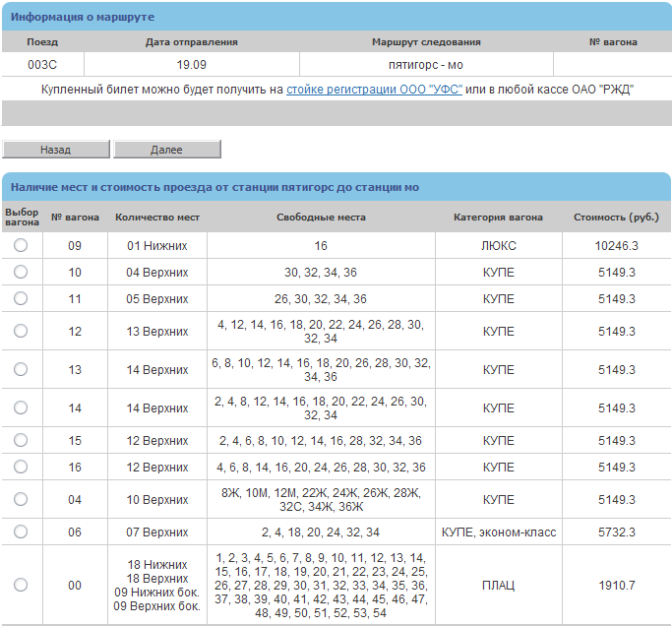672x626 pixels.
Task: Pick wagon 12 radio option
Action: (x=21, y=332)
